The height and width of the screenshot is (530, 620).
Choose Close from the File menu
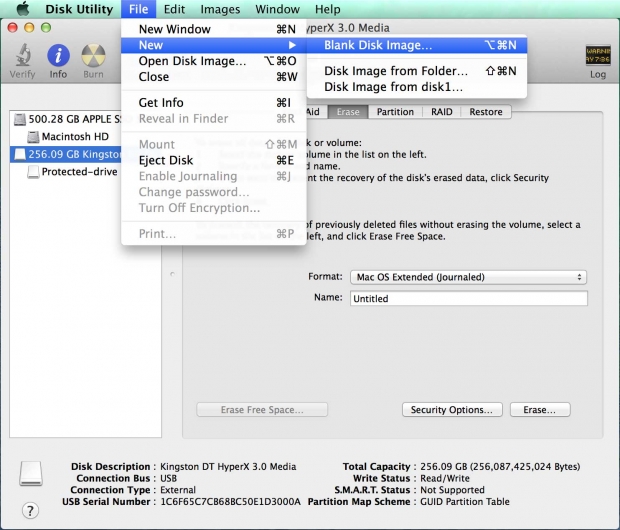coord(214,77)
